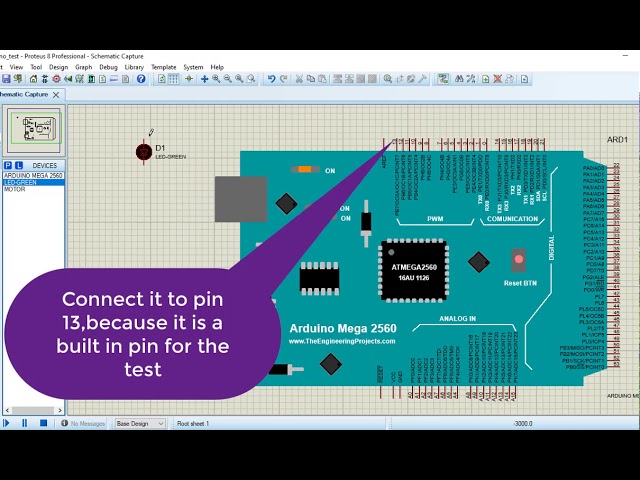The height and width of the screenshot is (480, 640).
Task: Stop the simulation
Action: pyautogui.click(x=43, y=423)
